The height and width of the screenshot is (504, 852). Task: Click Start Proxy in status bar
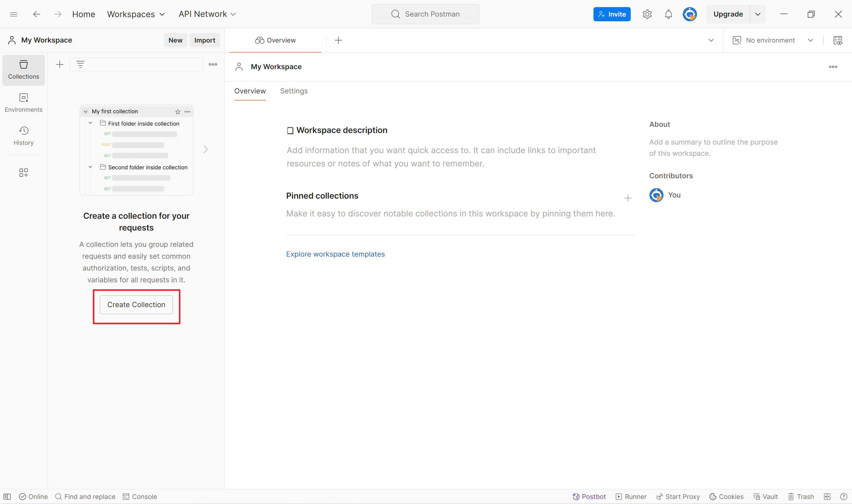click(x=678, y=497)
